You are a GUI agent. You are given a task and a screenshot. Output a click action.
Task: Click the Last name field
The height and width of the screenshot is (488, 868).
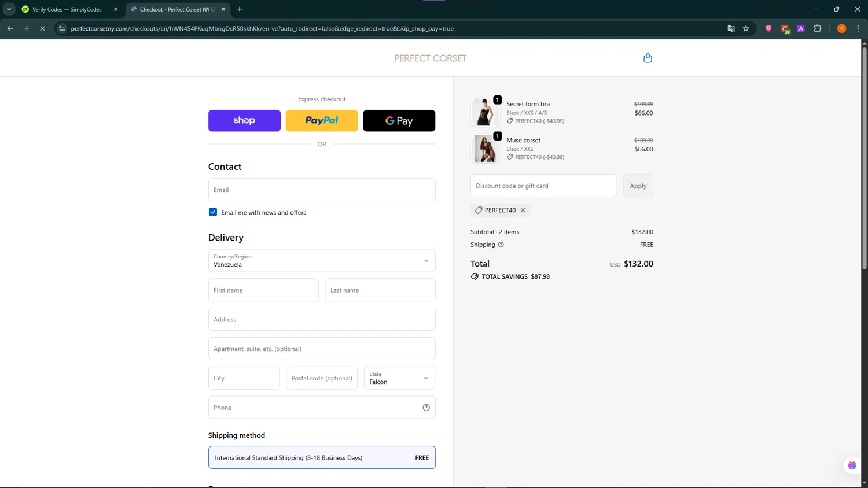380,290
